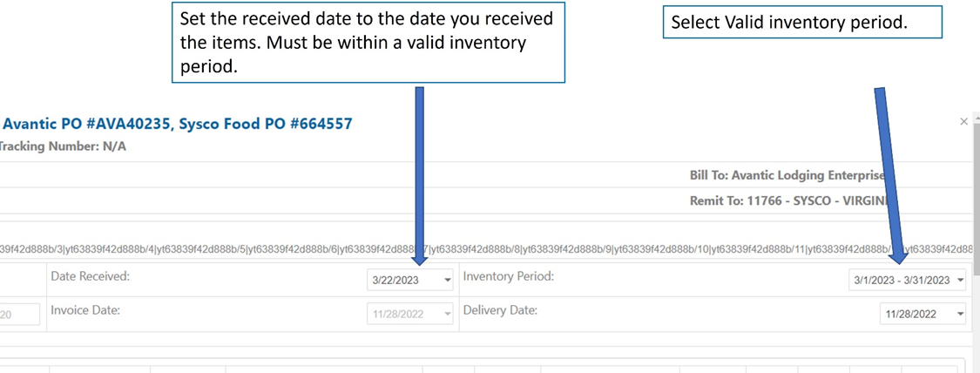Close the purchase order dialog
980x373 pixels.
point(963,122)
